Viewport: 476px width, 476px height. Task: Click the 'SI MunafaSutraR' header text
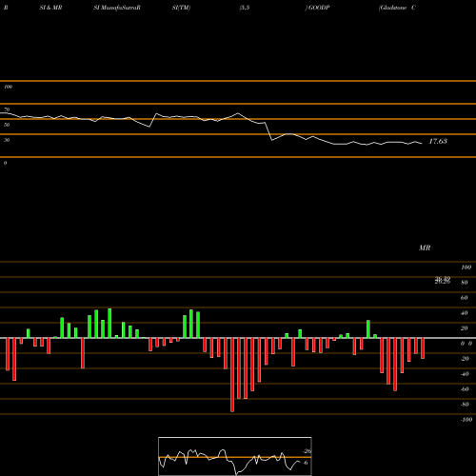pos(117,8)
